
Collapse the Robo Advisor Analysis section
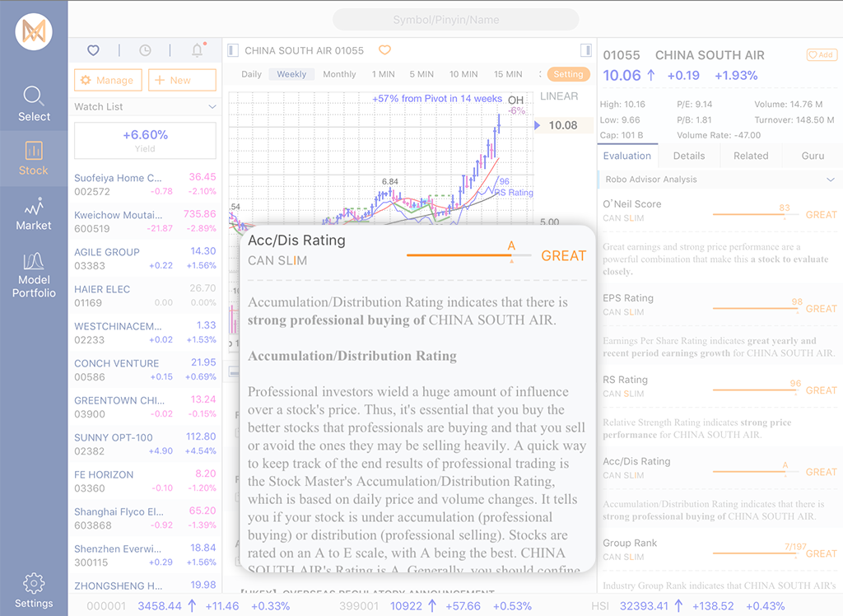(x=830, y=180)
